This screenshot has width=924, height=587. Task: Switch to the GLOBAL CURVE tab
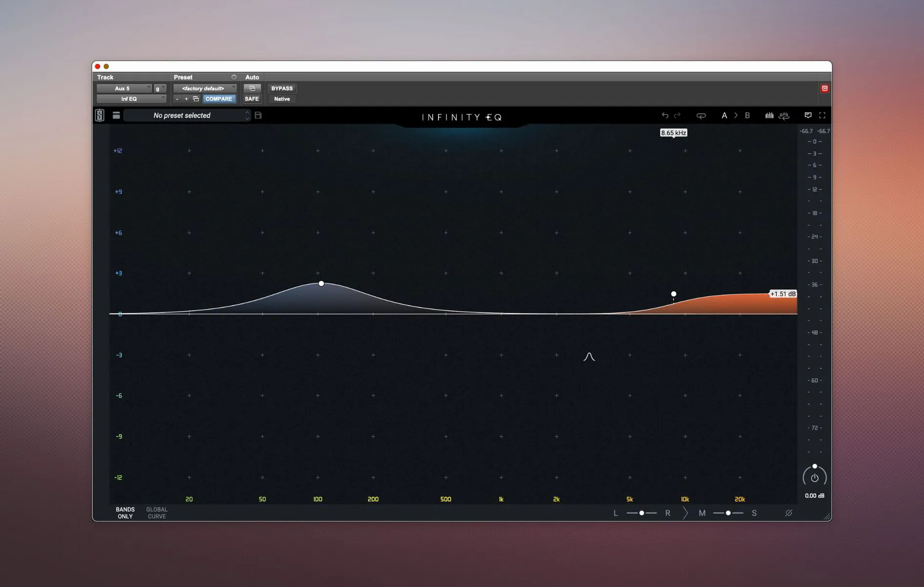[156, 513]
